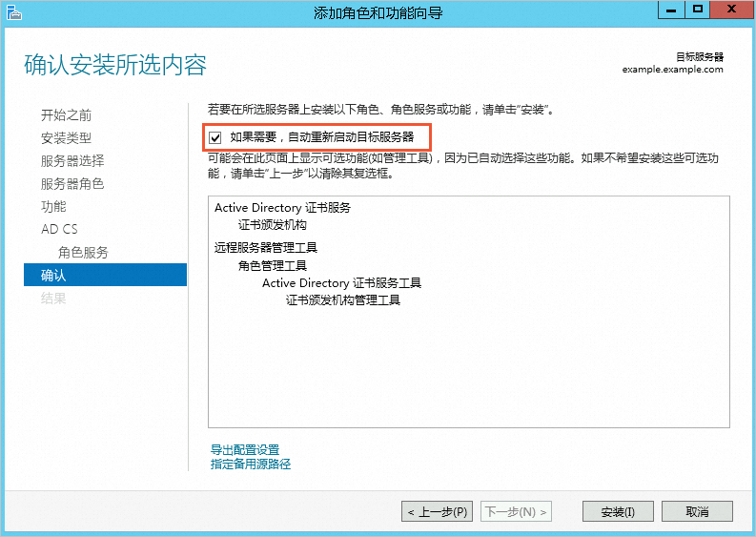Open the 服务器选择 step
Screen dimensions: 756x537
point(72,160)
